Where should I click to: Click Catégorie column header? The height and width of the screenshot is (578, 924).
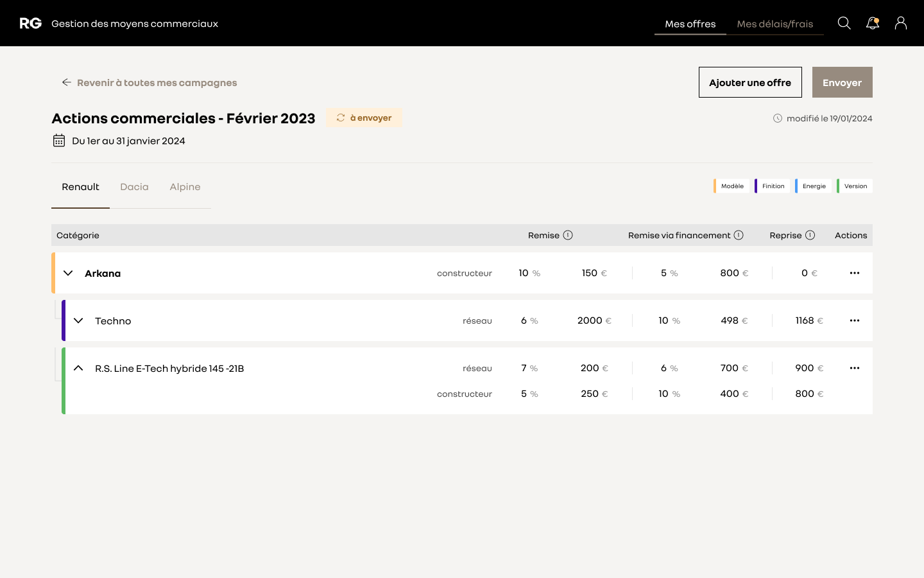point(78,235)
